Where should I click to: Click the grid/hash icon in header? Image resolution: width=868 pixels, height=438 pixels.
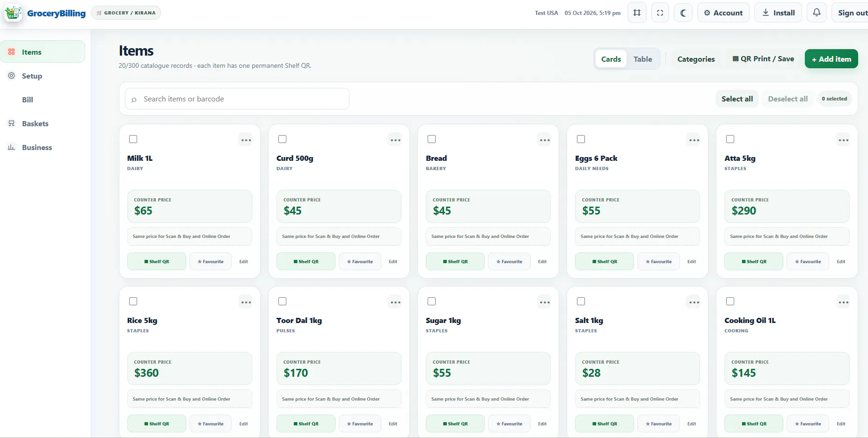tap(637, 13)
